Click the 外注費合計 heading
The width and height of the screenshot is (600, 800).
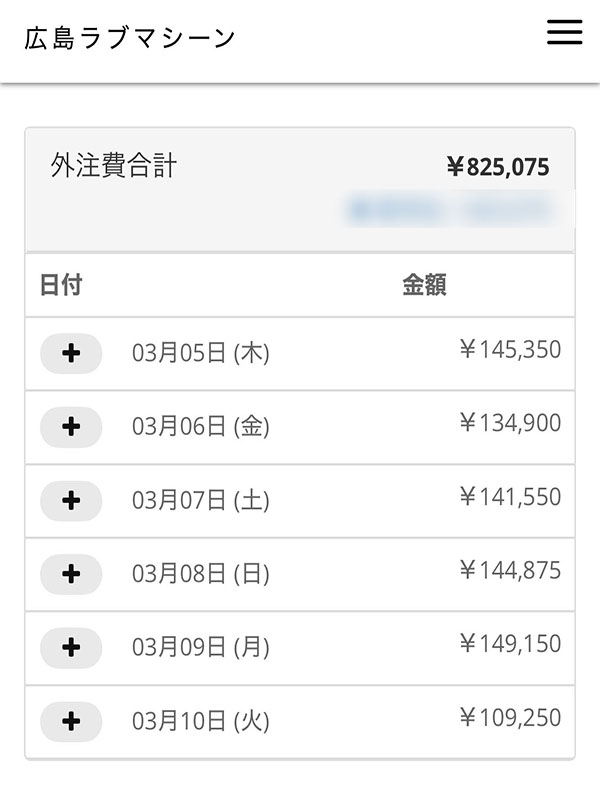pyautogui.click(x=114, y=166)
